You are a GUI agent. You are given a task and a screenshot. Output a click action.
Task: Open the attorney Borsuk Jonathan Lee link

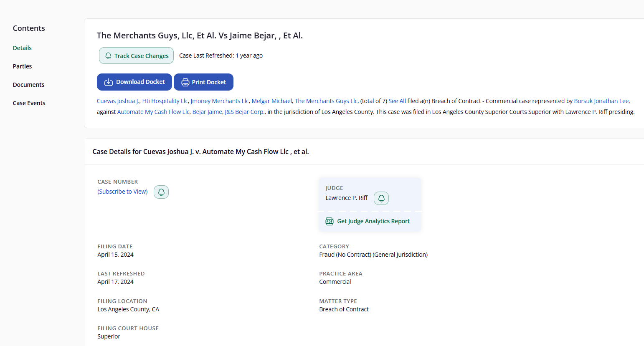point(601,101)
